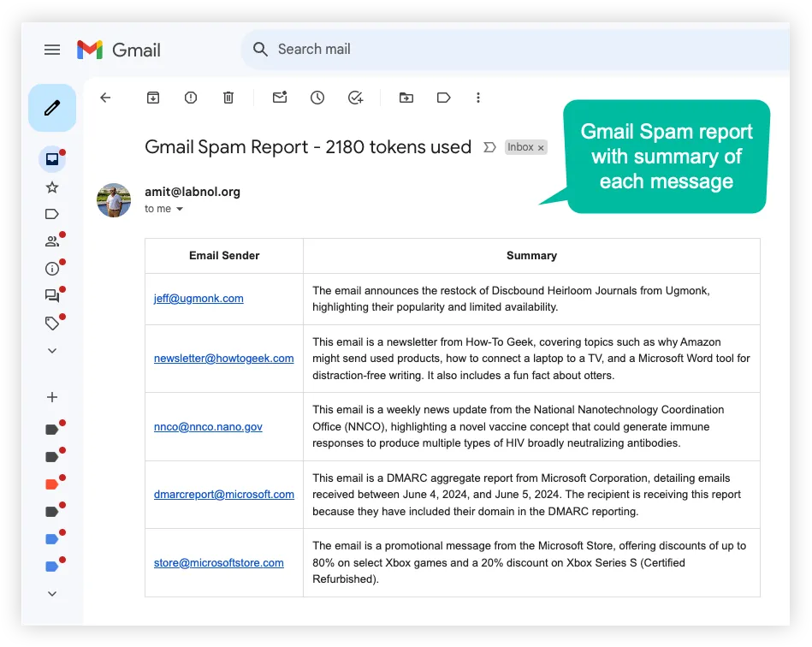Viewport: 812px width, 647px height.
Task: Add this email to Tasks
Action: (356, 98)
